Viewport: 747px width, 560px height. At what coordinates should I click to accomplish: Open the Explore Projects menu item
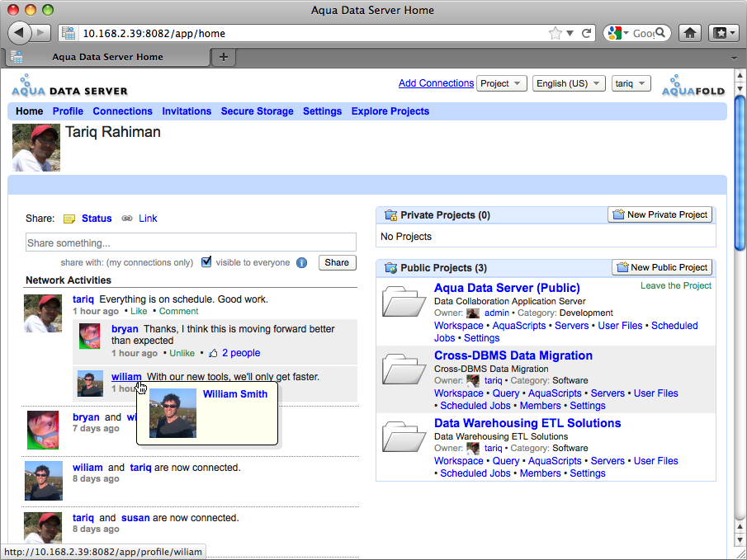tap(390, 111)
